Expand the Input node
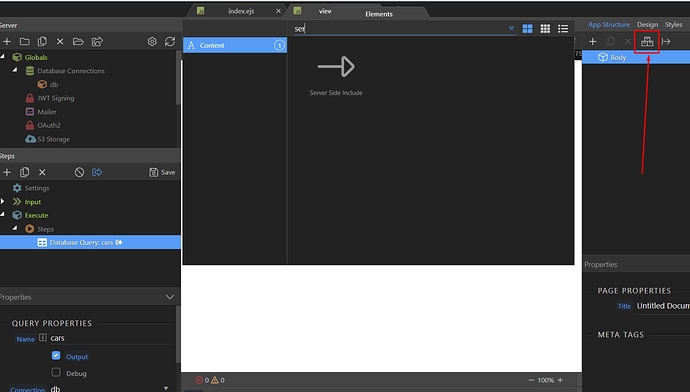Viewport: 690px width, 392px height. (x=3, y=201)
